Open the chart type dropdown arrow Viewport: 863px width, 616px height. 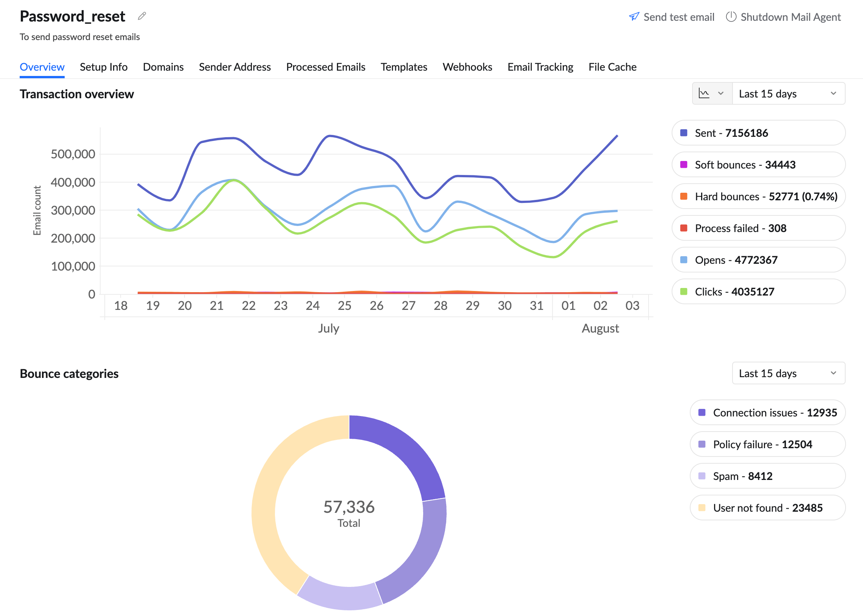(x=721, y=93)
